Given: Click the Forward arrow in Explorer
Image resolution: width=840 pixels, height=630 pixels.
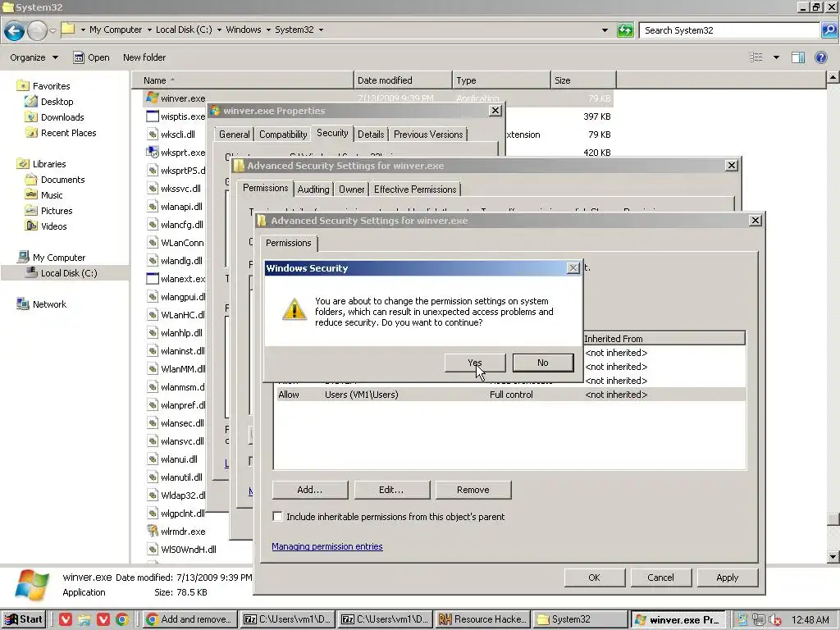Looking at the screenshot, I should click(x=37, y=30).
